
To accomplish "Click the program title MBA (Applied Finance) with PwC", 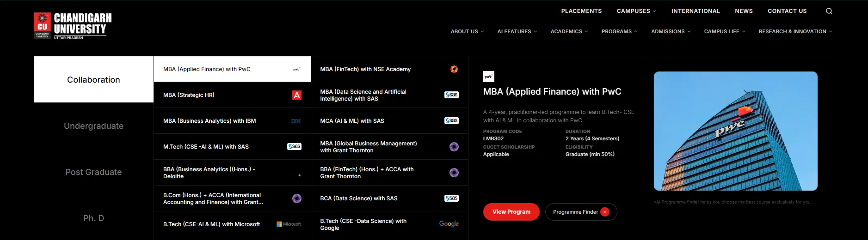I will (552, 92).
